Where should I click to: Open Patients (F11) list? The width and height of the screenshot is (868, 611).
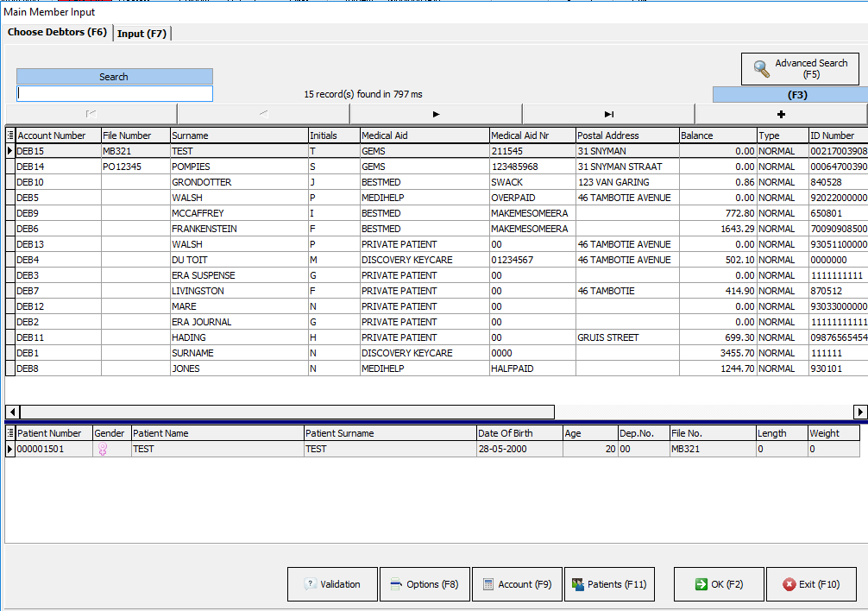[x=610, y=584]
